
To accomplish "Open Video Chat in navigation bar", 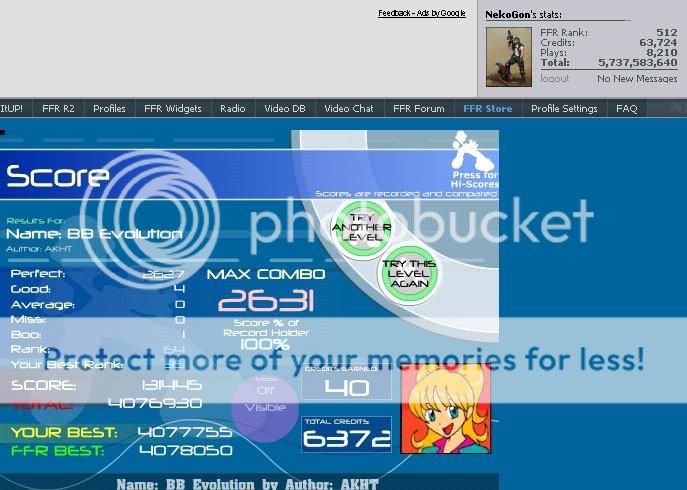I will (x=348, y=109).
